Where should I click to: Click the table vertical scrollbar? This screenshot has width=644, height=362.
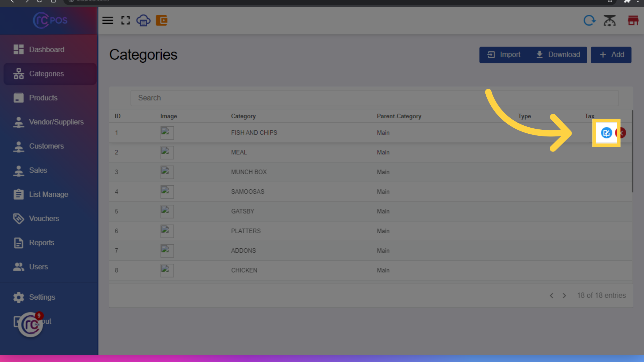[633, 152]
